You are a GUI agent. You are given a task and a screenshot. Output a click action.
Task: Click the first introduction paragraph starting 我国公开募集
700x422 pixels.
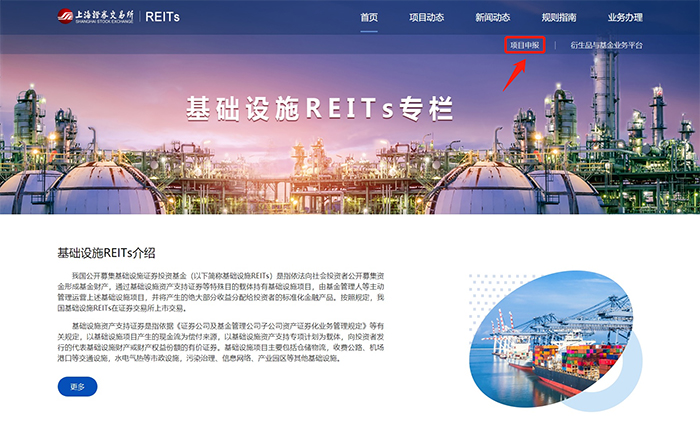(221, 292)
